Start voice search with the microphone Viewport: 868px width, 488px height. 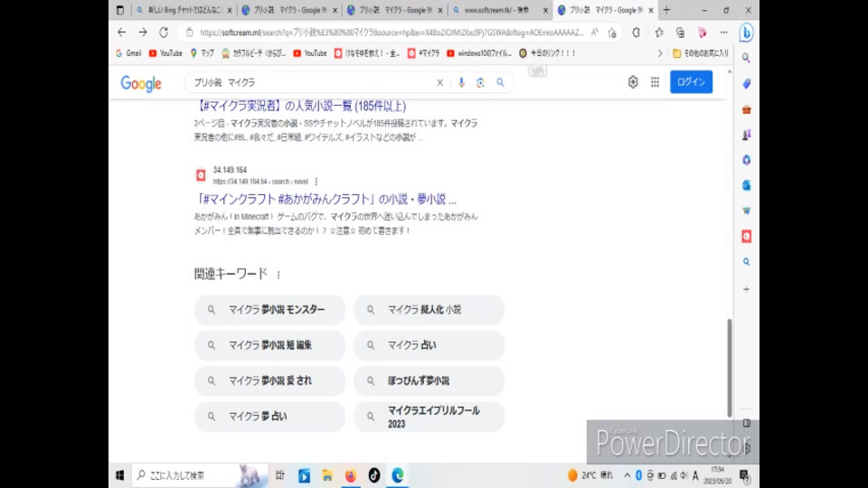461,82
